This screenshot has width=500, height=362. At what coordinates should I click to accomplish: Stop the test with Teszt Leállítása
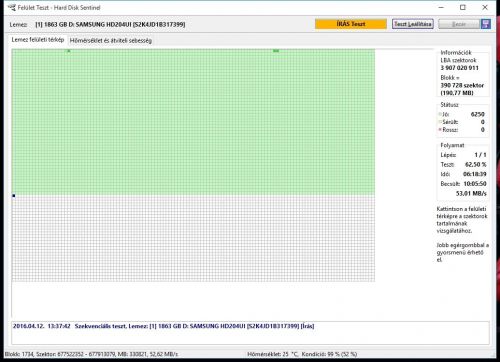coord(413,24)
